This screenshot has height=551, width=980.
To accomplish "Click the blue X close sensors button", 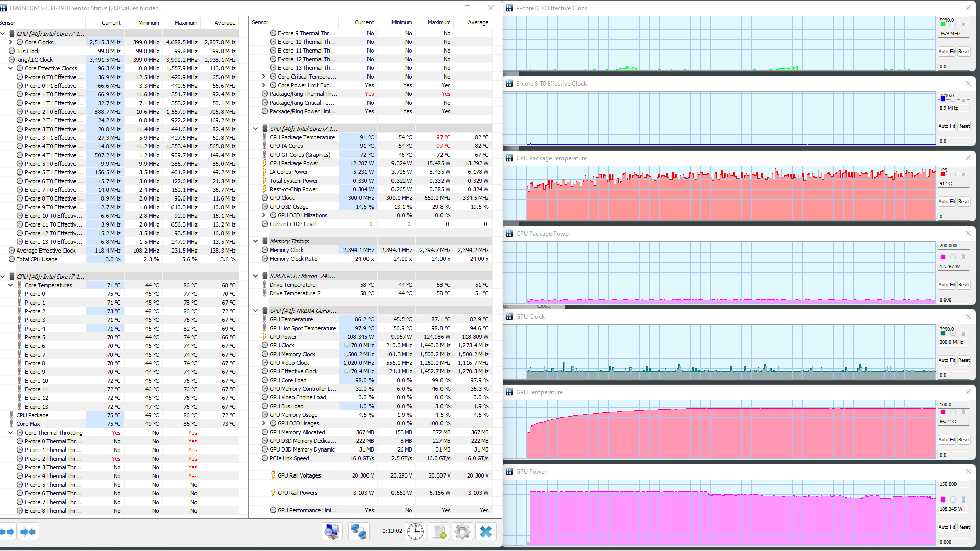I will pos(486,532).
